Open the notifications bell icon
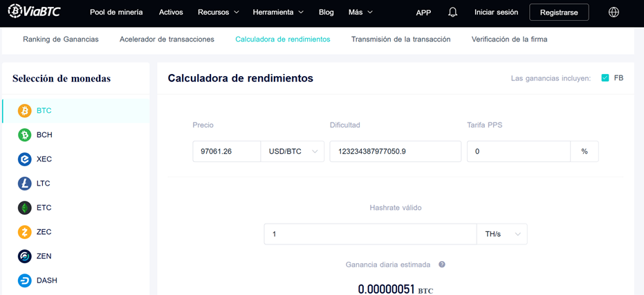This screenshot has height=295, width=644. (452, 12)
